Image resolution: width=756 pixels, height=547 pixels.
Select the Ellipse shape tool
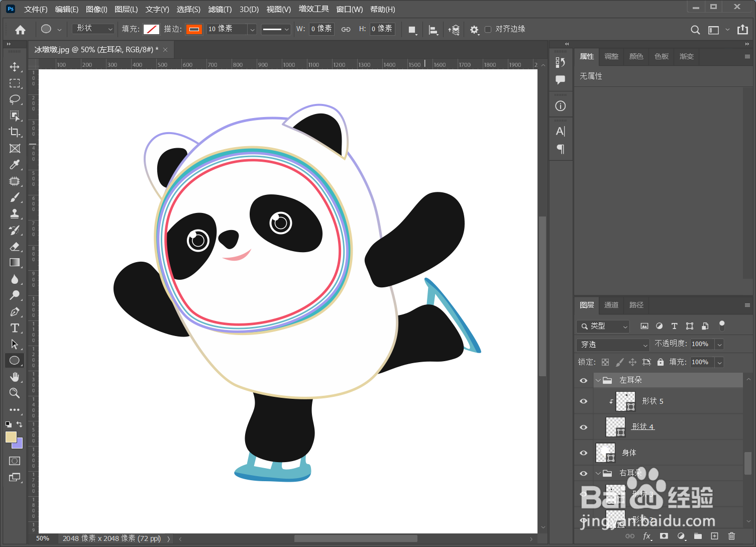(x=15, y=361)
